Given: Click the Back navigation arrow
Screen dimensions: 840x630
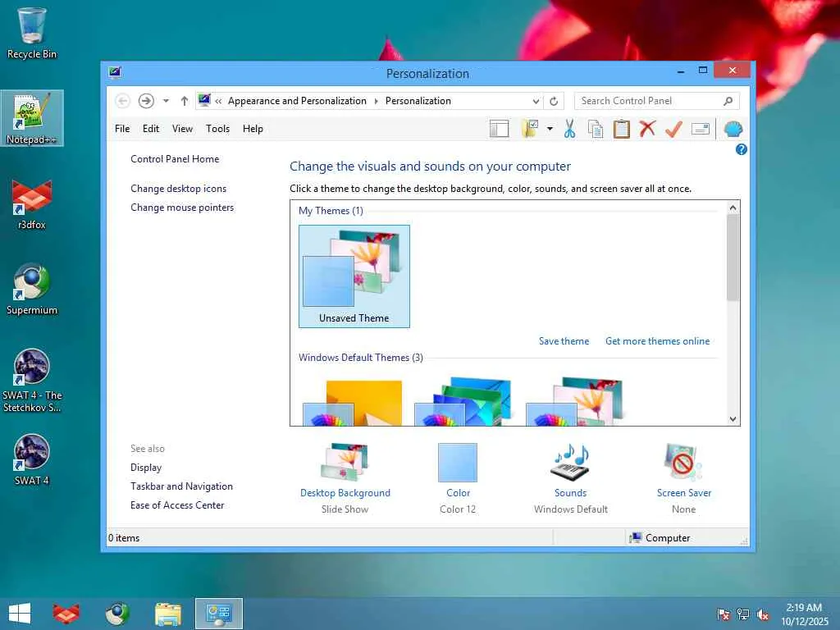Looking at the screenshot, I should (123, 101).
